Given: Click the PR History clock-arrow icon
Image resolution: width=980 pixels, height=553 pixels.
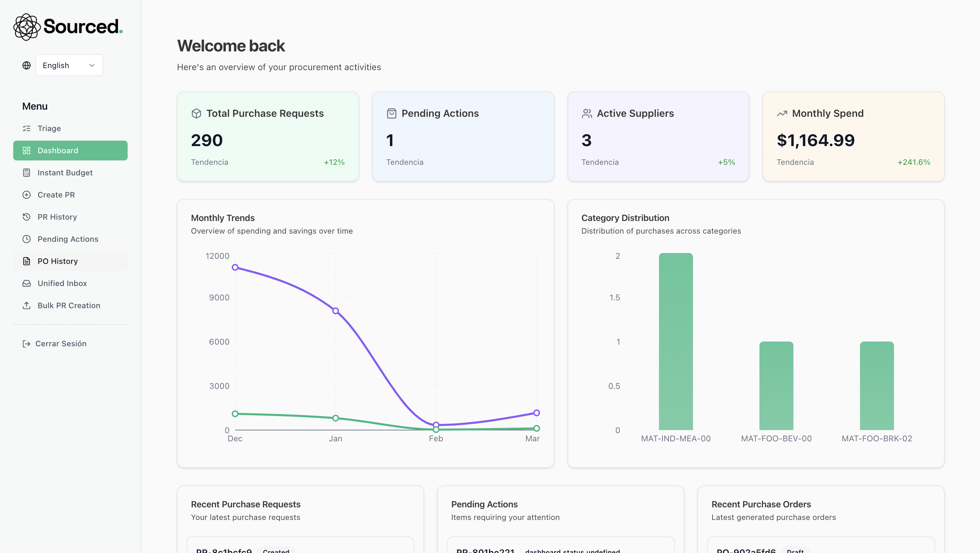Looking at the screenshot, I should 26,217.
